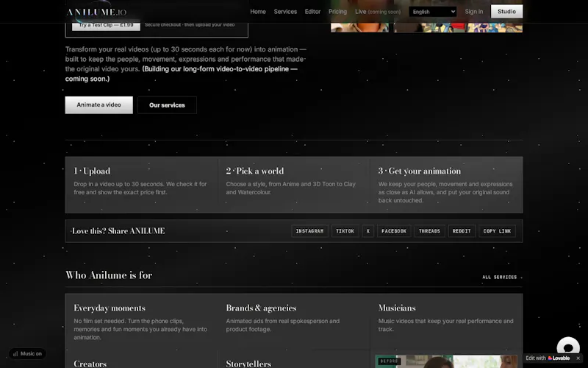Share ANILUME on Reddit
This screenshot has height=368, width=588.
[x=462, y=231]
